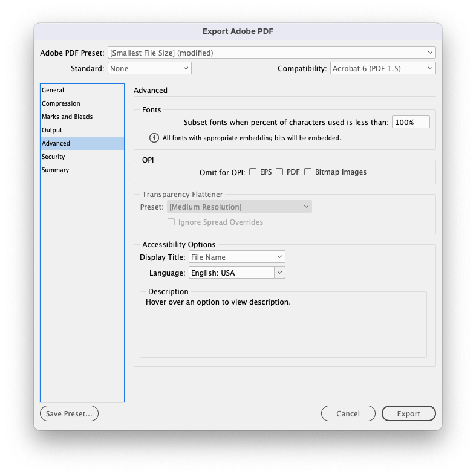
Task: Click the Language combo box arrow
Action: 279,273
